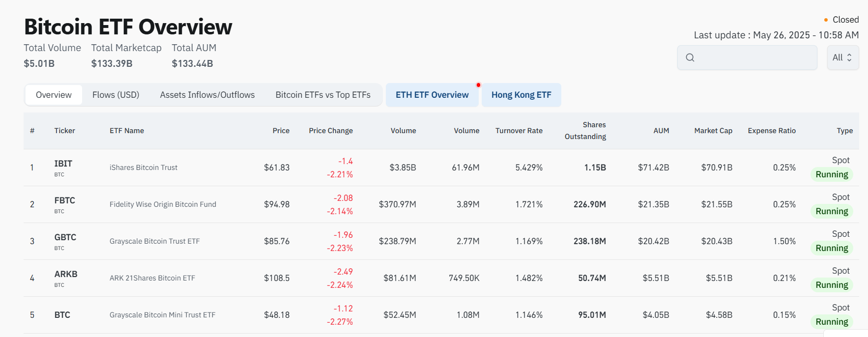
Task: Go to ETH ETF Overview
Action: tap(432, 95)
